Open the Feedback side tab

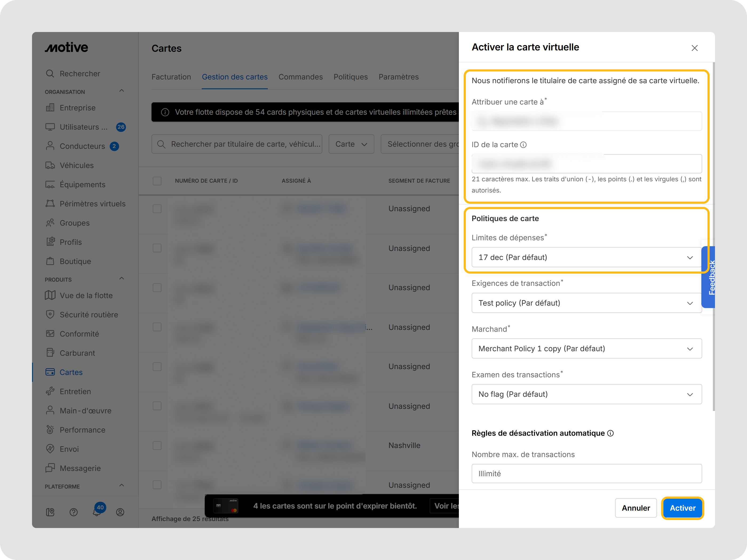709,277
